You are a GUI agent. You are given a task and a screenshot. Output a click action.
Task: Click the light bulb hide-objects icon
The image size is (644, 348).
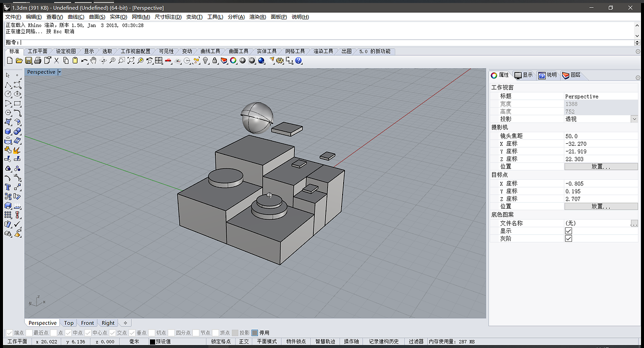tap(206, 60)
